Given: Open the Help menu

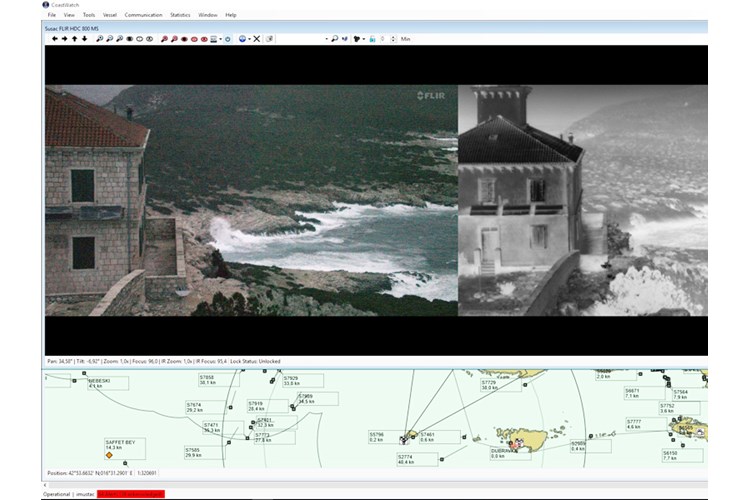Looking at the screenshot, I should point(231,15).
